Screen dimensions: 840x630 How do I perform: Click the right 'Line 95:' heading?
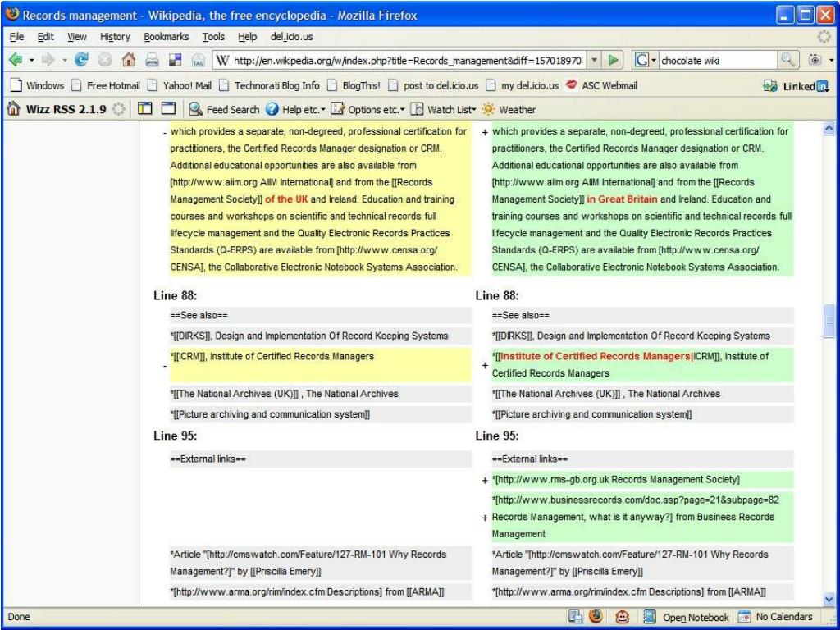(497, 436)
